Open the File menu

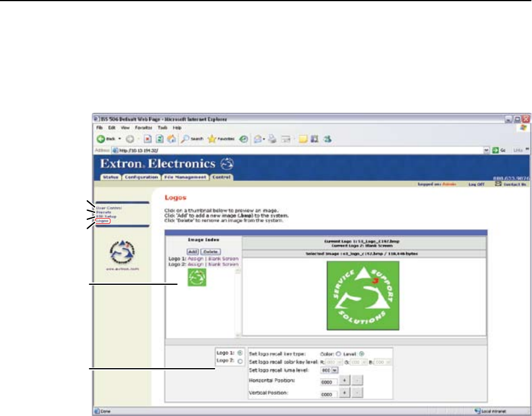click(99, 128)
